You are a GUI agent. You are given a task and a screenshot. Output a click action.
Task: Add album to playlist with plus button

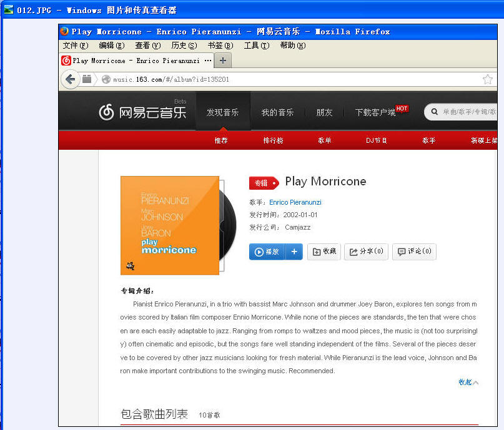coord(294,252)
